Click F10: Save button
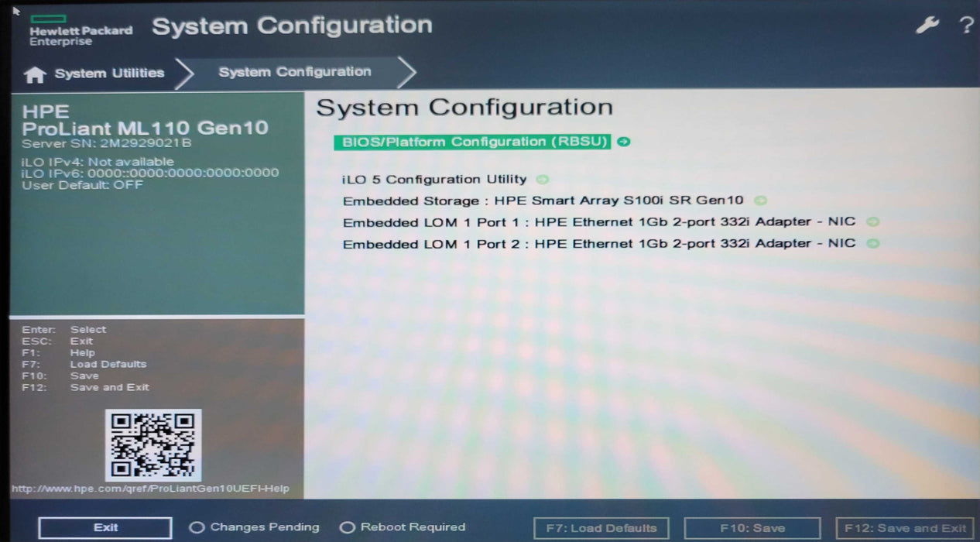 752,528
